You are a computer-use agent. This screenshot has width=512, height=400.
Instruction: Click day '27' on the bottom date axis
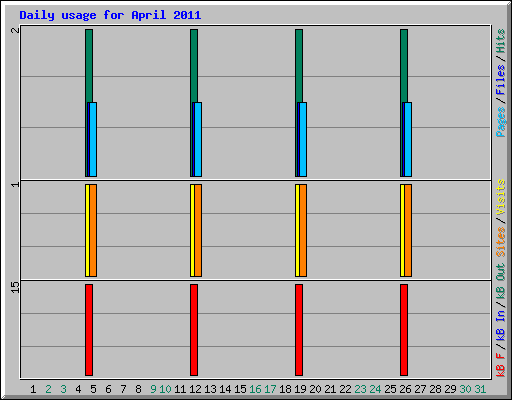pos(420,389)
